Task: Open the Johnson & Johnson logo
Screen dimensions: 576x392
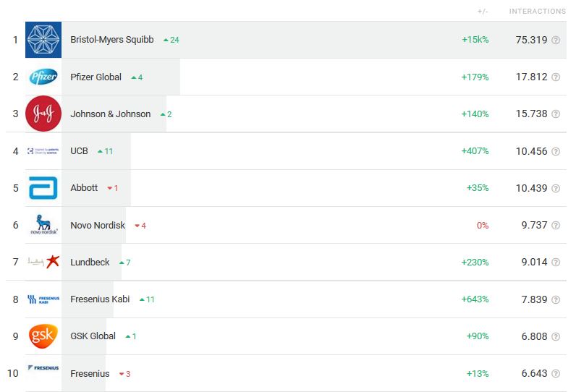Action: click(x=43, y=114)
